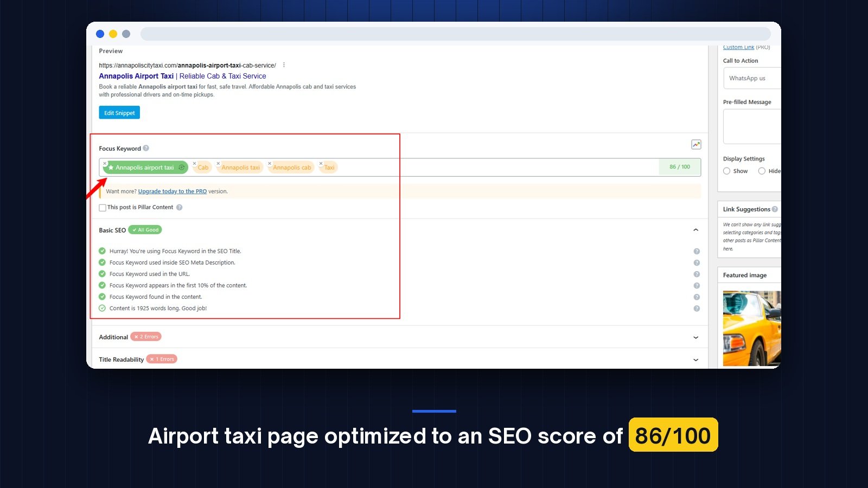
Task: Click the 1 Errors badge
Action: (x=162, y=359)
